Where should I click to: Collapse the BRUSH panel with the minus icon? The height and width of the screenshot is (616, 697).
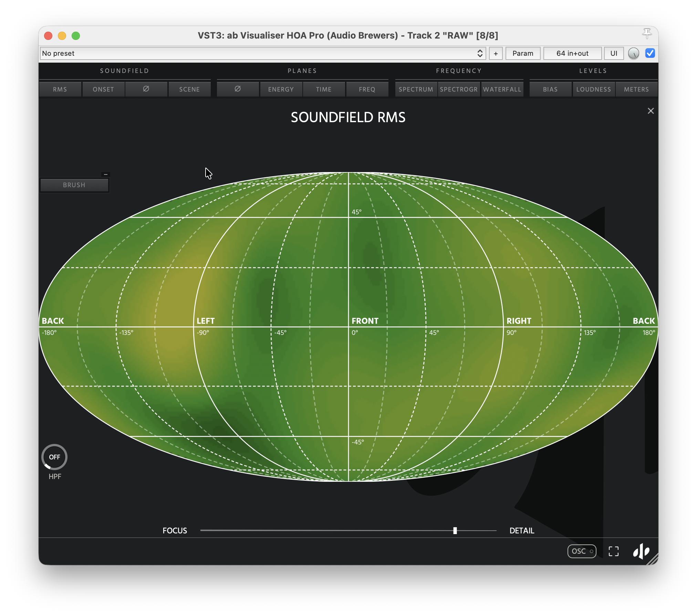[x=106, y=174]
